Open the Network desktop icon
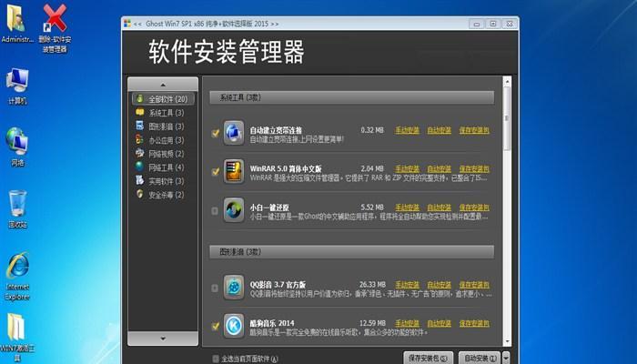The height and width of the screenshot is (364, 637). [17, 147]
